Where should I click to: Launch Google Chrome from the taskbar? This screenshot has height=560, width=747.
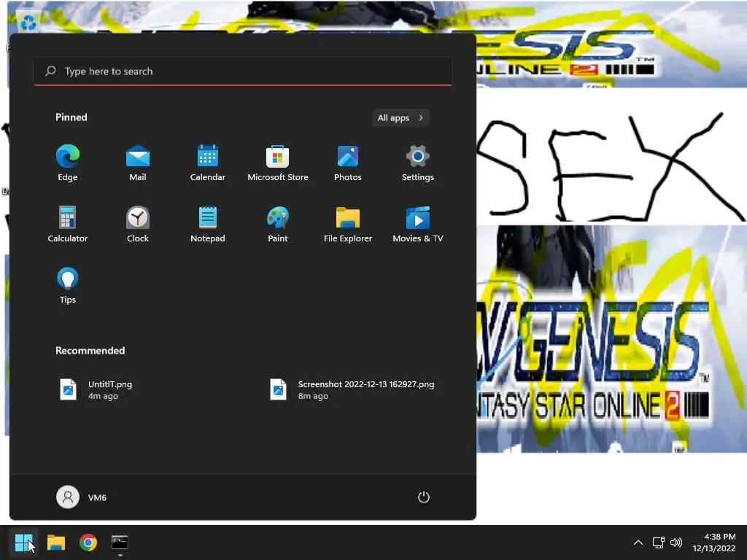(88, 542)
